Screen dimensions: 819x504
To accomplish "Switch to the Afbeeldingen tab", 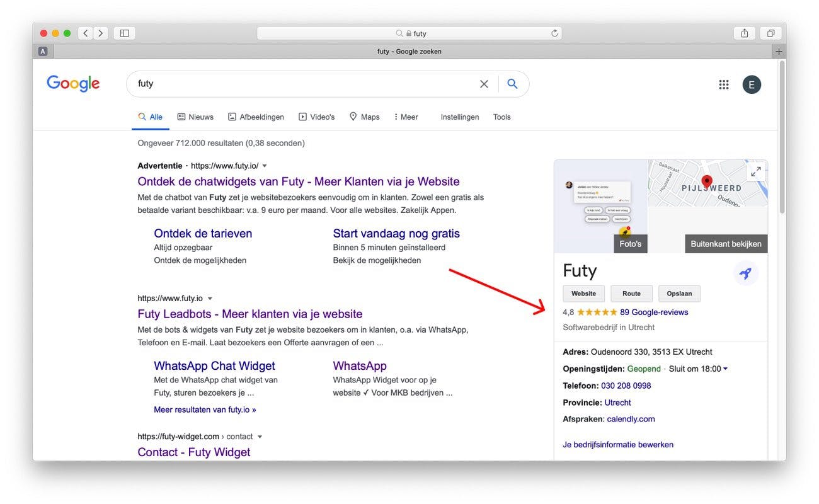I will 256,117.
